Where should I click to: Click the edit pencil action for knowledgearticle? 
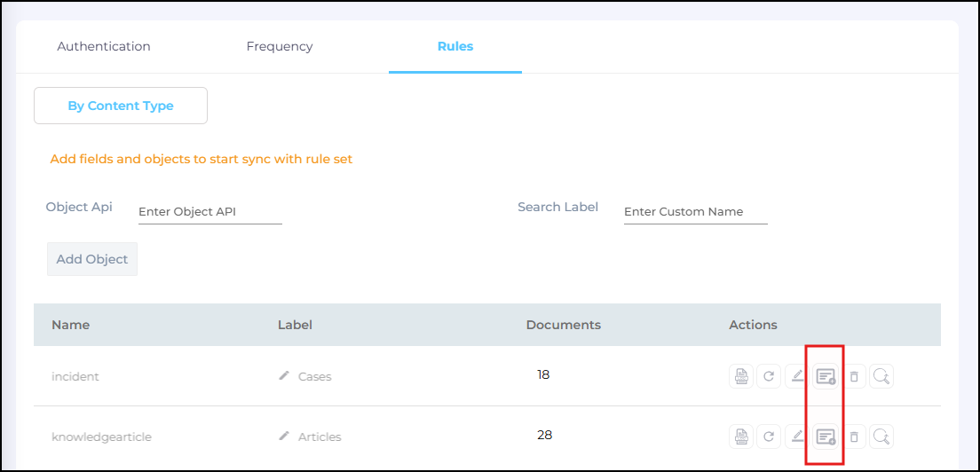[797, 437]
